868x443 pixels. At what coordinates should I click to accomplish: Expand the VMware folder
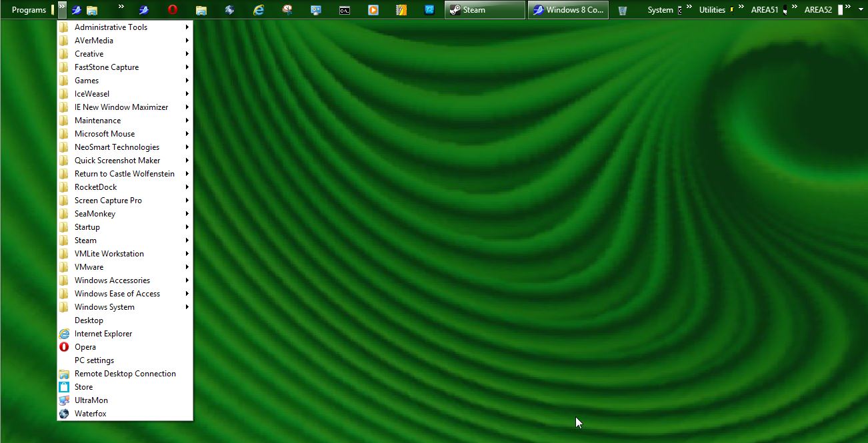coord(125,267)
